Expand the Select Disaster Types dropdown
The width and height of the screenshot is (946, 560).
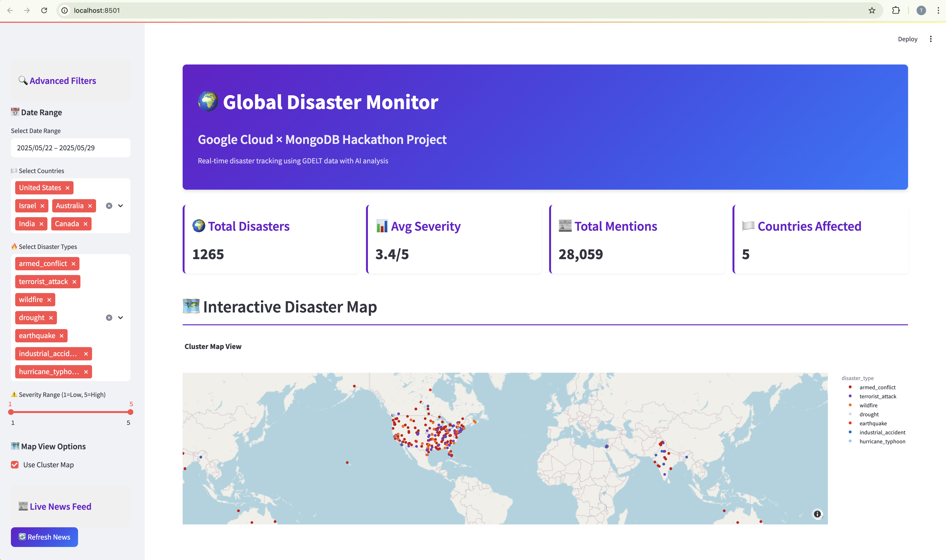click(121, 318)
